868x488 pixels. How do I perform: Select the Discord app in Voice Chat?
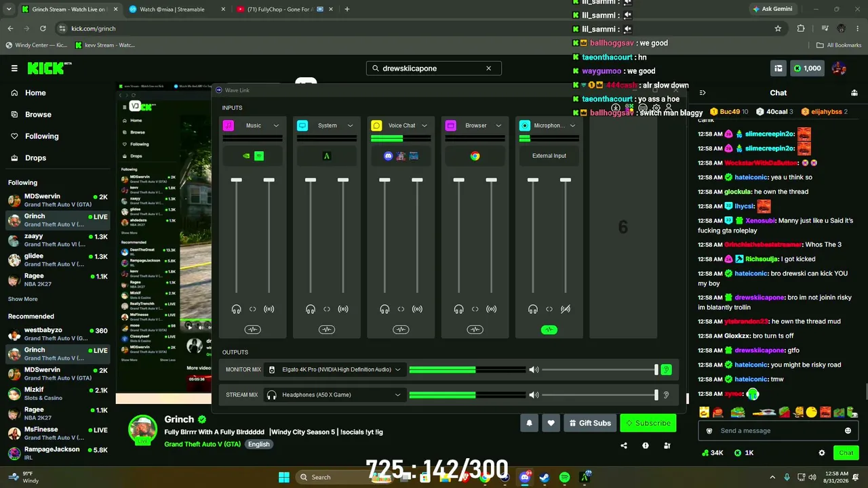(x=388, y=156)
